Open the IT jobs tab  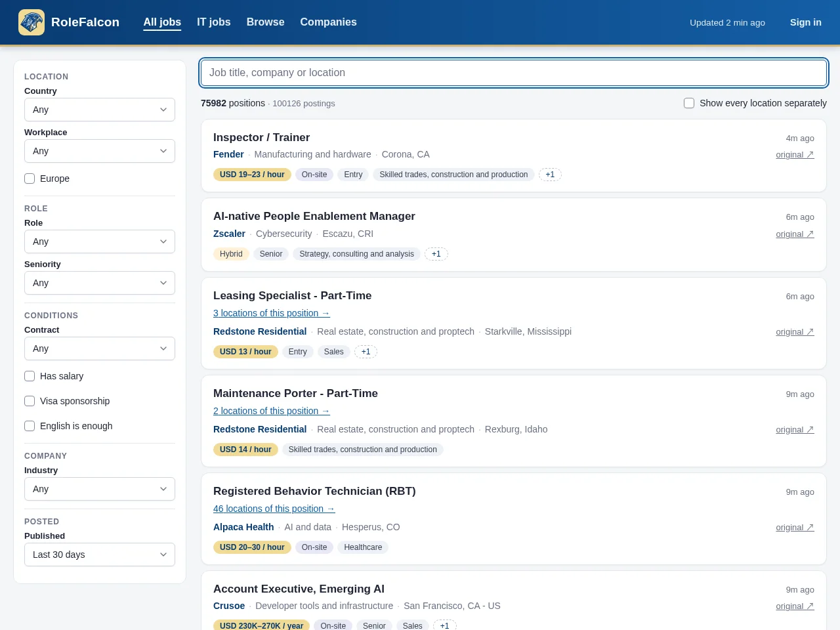[214, 22]
